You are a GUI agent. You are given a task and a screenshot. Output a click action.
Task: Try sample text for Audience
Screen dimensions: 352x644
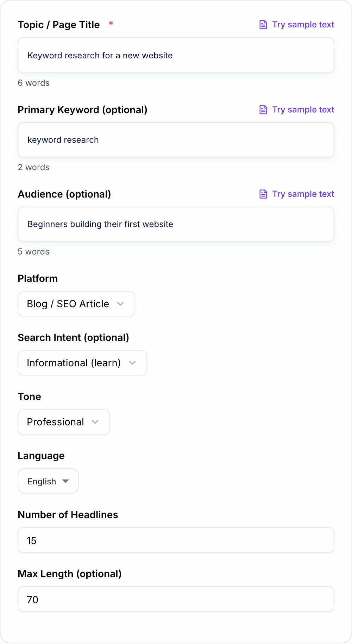pyautogui.click(x=297, y=194)
